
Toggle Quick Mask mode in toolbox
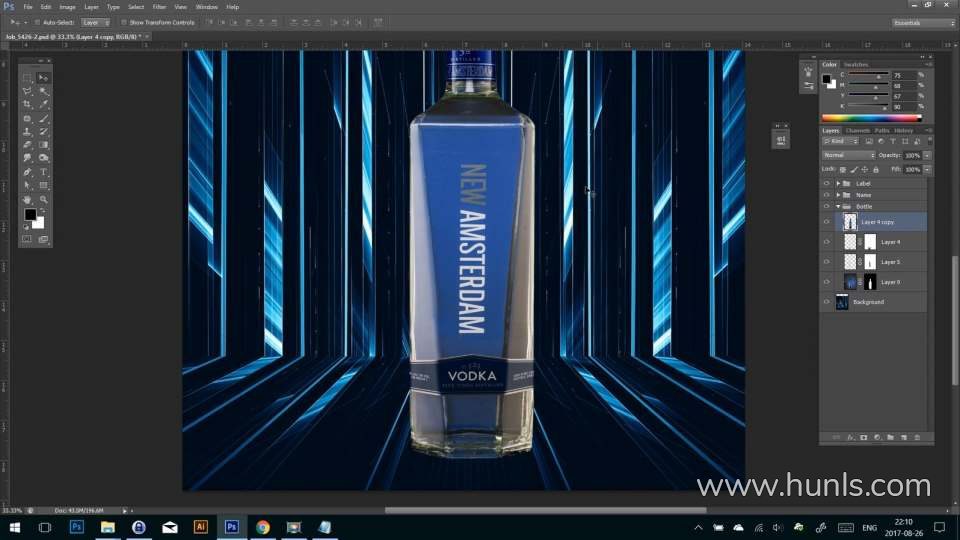pos(27,239)
